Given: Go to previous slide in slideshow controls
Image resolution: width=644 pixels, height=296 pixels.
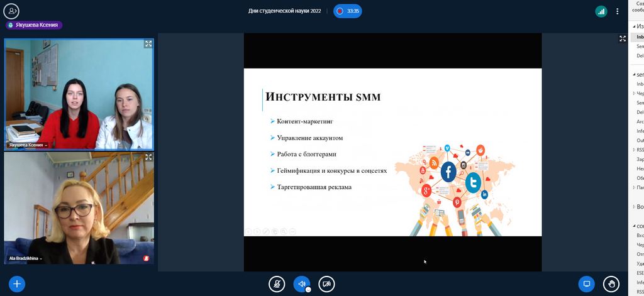Looking at the screenshot, I should 248,231.
